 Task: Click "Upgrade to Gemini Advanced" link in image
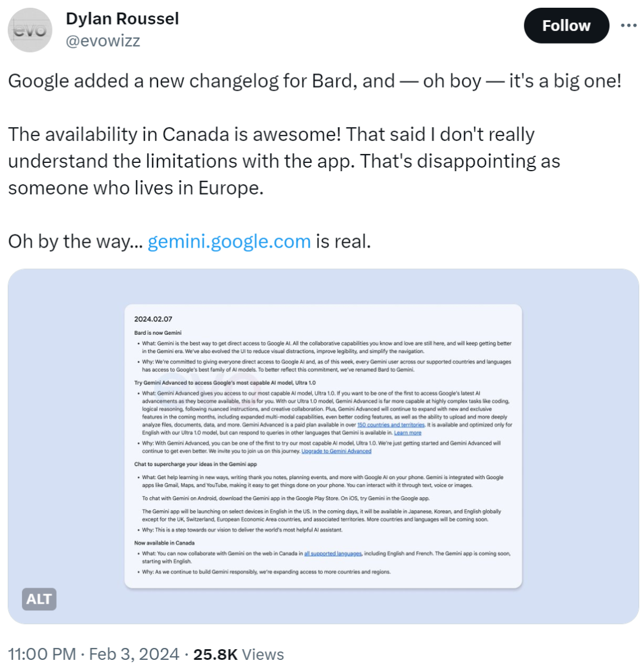(336, 451)
